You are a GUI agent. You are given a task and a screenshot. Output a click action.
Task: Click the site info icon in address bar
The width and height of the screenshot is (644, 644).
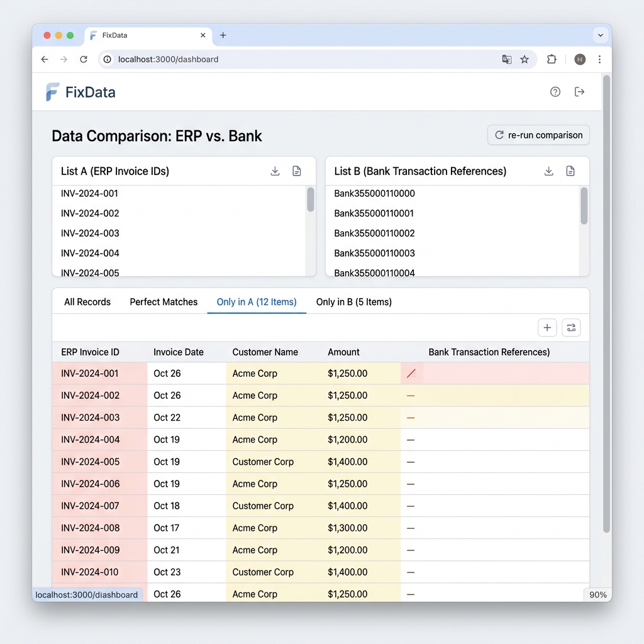107,59
